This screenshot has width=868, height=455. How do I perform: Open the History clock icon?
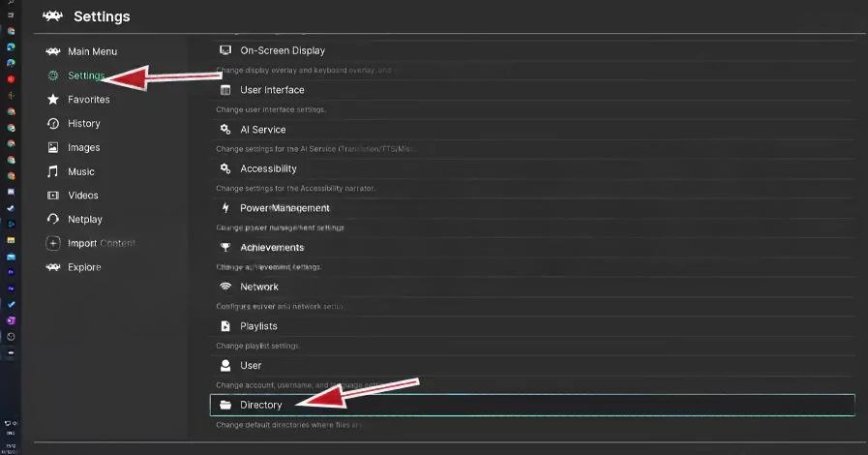pyautogui.click(x=53, y=124)
